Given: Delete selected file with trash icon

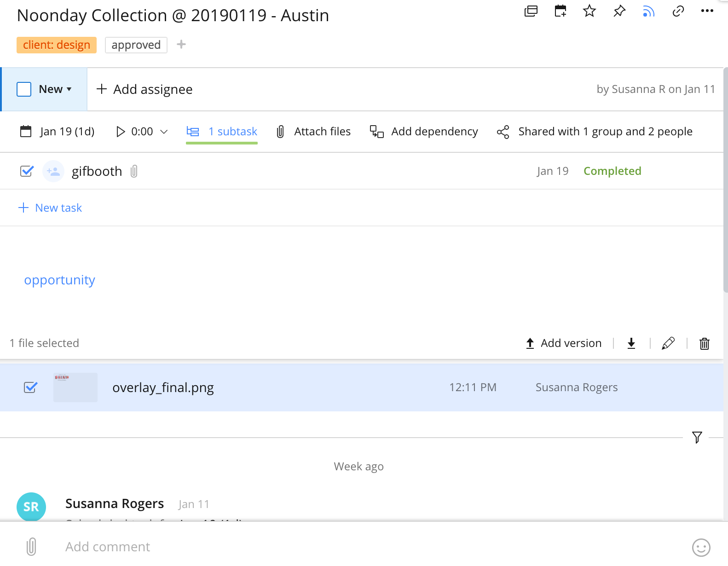Looking at the screenshot, I should pyautogui.click(x=704, y=343).
